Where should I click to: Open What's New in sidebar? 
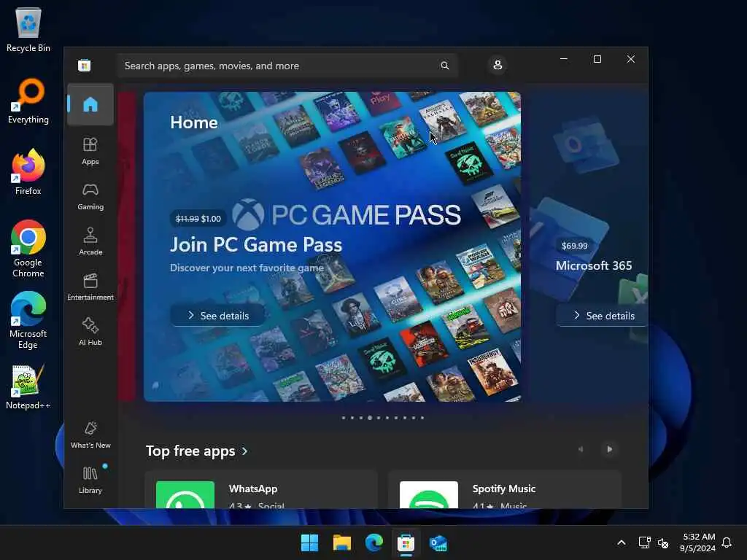90,435
